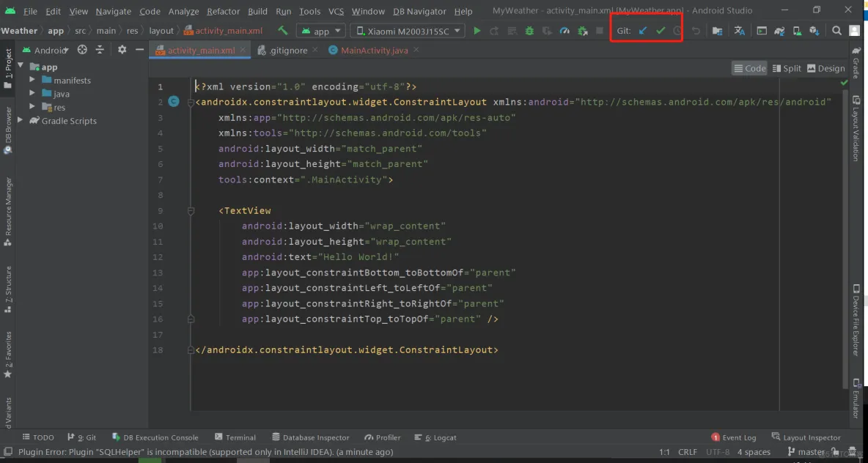Screen dimensions: 868x463
Task: Run the app with the green play icon
Action: click(477, 31)
